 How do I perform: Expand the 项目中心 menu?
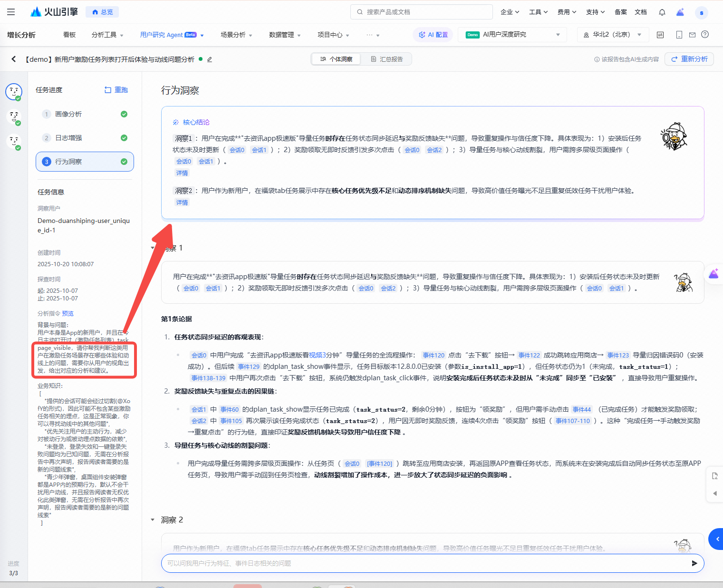pos(333,35)
